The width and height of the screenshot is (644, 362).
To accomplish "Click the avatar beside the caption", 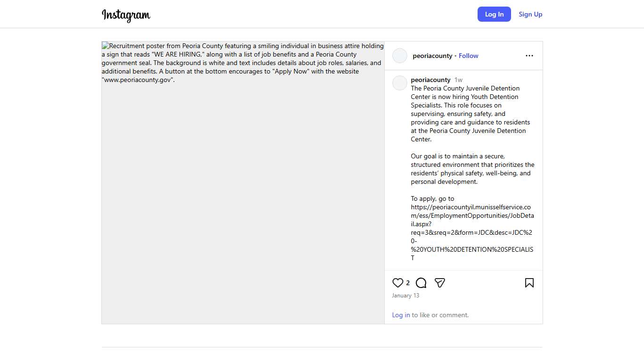I will pos(400,83).
